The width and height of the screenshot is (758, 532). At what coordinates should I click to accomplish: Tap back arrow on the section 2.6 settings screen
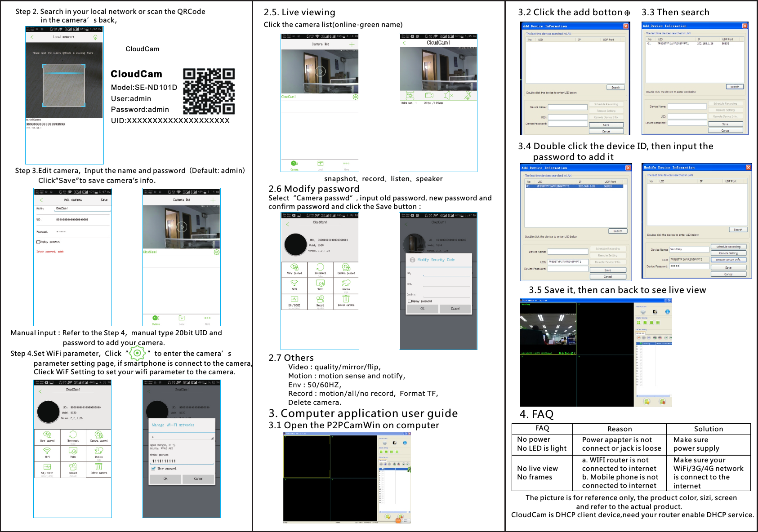click(287, 223)
